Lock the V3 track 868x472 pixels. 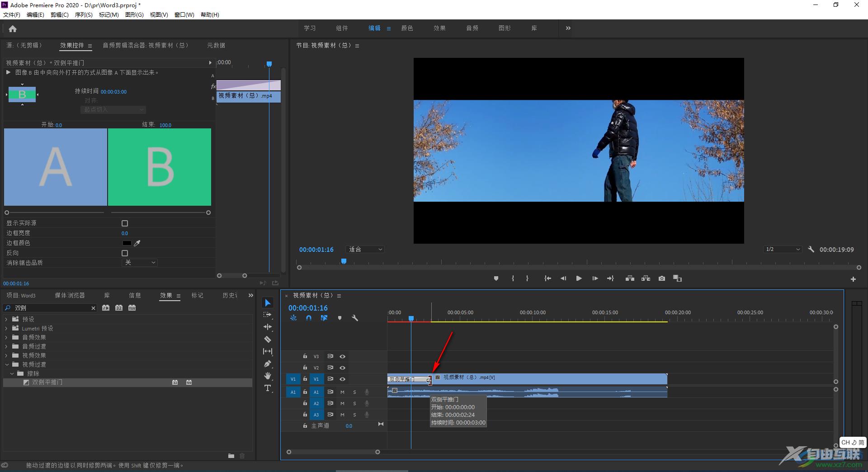pos(305,356)
